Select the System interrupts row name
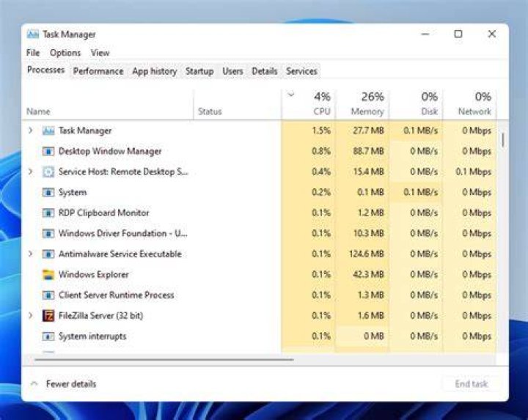 [92, 336]
